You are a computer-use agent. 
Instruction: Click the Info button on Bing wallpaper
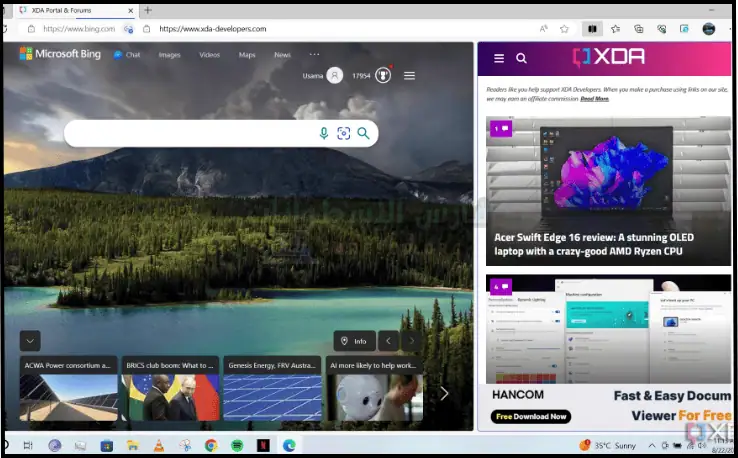pyautogui.click(x=354, y=341)
